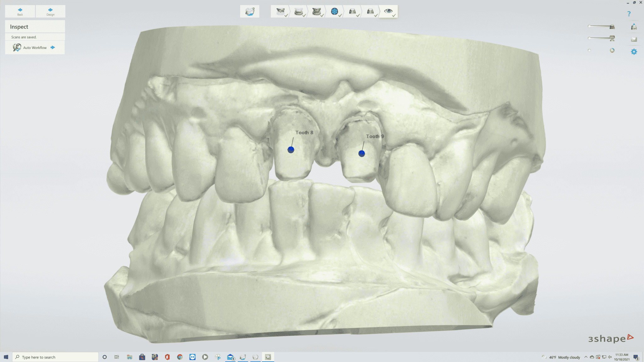Open the order form tooth icon
This screenshot has width=644, height=362.
250,12
